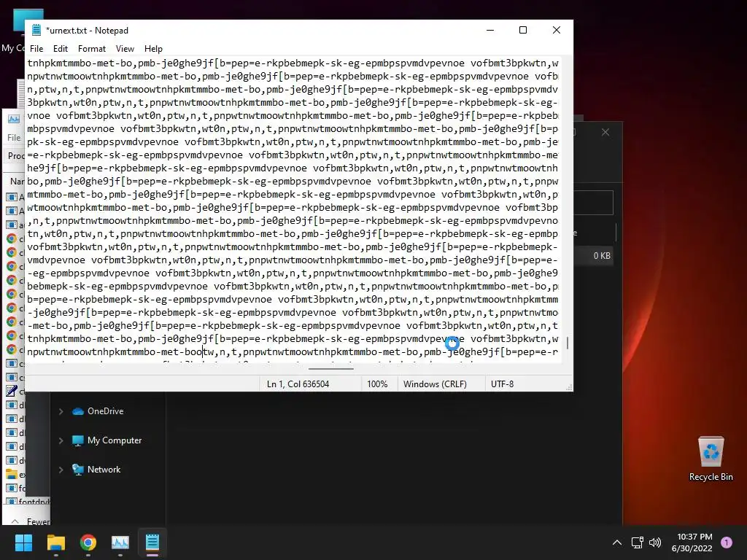Expand the Network tree node
The height and width of the screenshot is (560, 747).
[x=61, y=470]
